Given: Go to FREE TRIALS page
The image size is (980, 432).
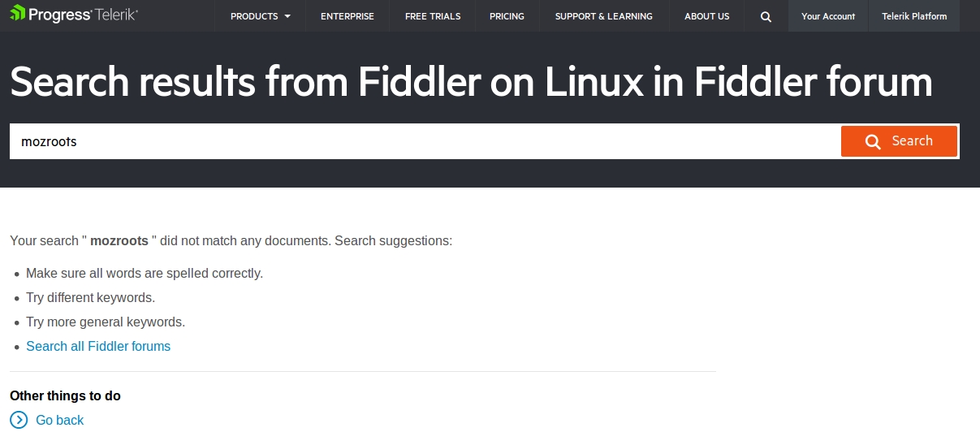Looking at the screenshot, I should coord(433,16).
